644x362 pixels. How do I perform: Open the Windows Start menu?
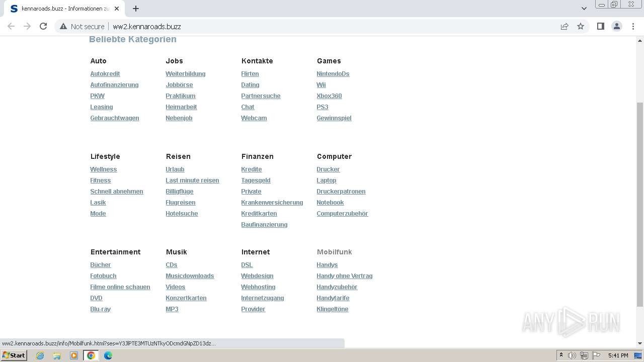pos(14,355)
